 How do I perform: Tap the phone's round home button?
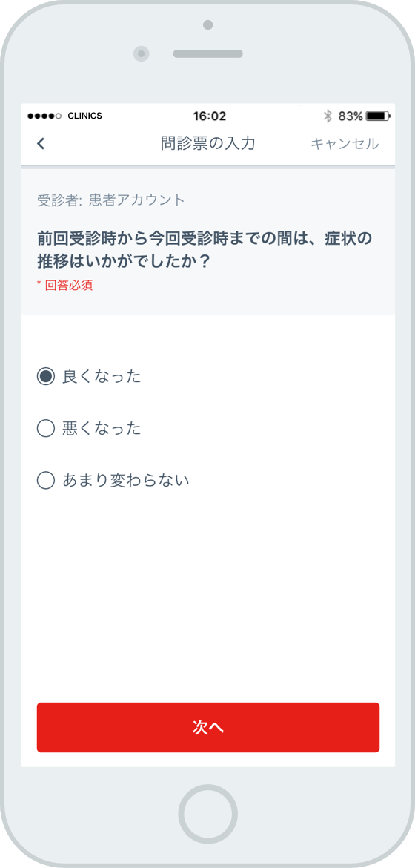tap(207, 815)
